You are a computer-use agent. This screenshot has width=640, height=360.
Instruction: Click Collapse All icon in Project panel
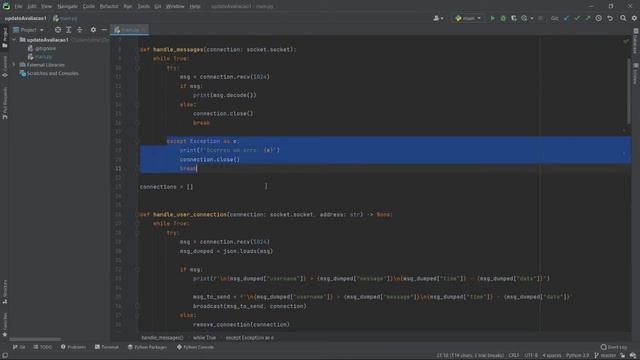[80, 30]
